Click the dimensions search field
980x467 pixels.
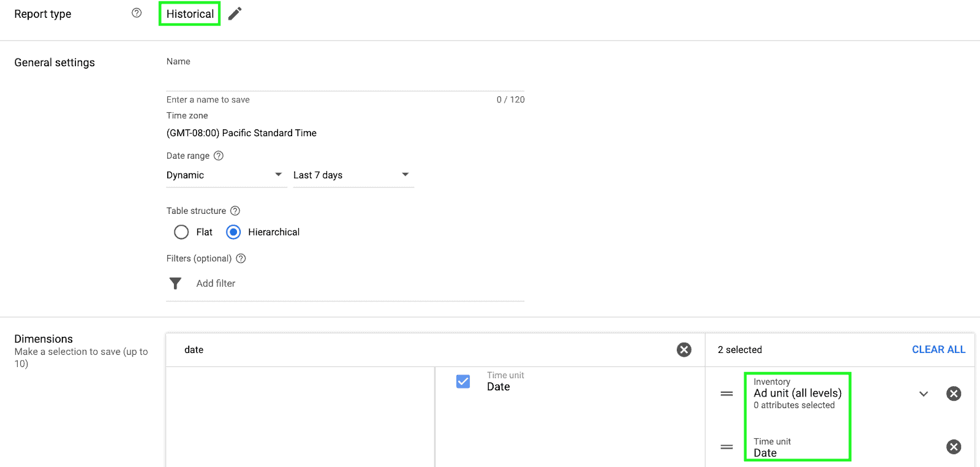(423, 349)
